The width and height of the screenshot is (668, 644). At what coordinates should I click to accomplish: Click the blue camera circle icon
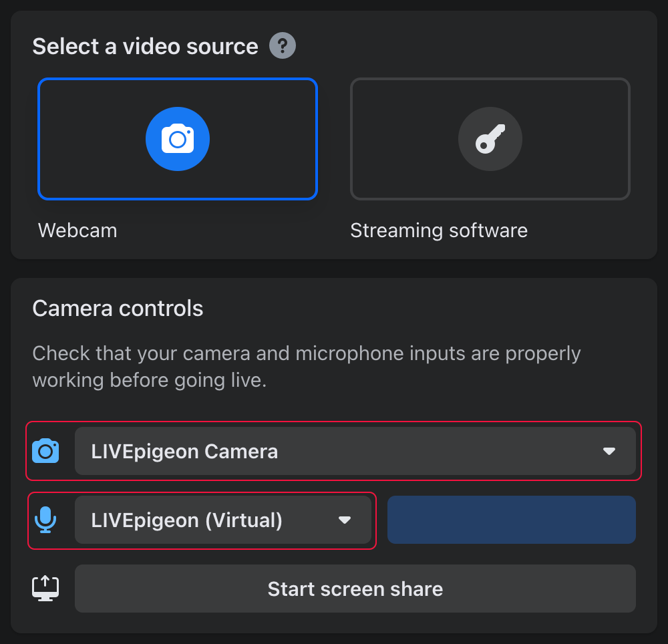click(178, 139)
